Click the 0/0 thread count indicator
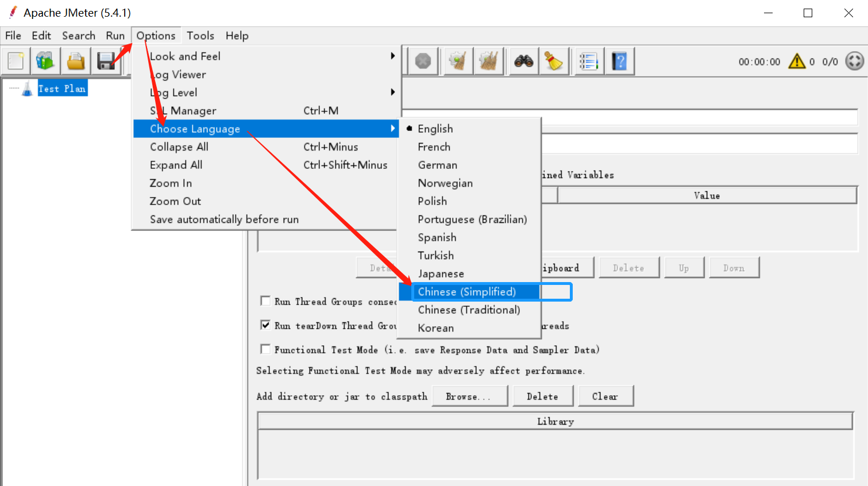The width and height of the screenshot is (868, 486). tap(830, 61)
